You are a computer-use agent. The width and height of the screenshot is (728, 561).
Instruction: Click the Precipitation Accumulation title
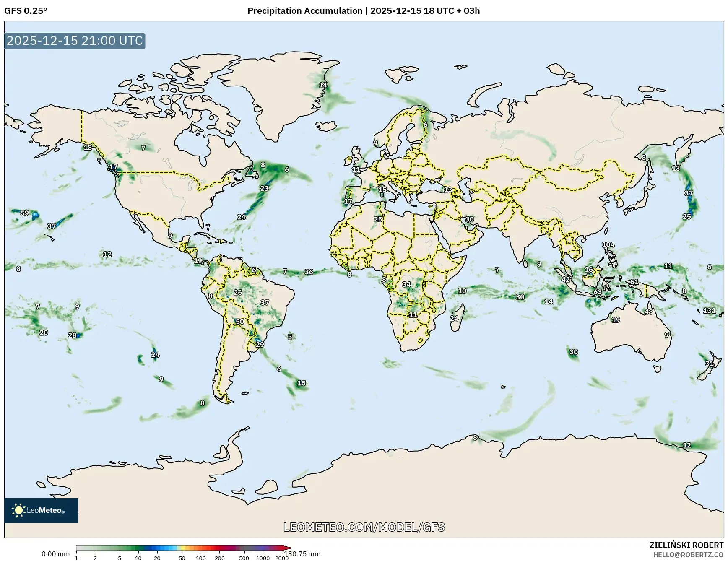304,11
